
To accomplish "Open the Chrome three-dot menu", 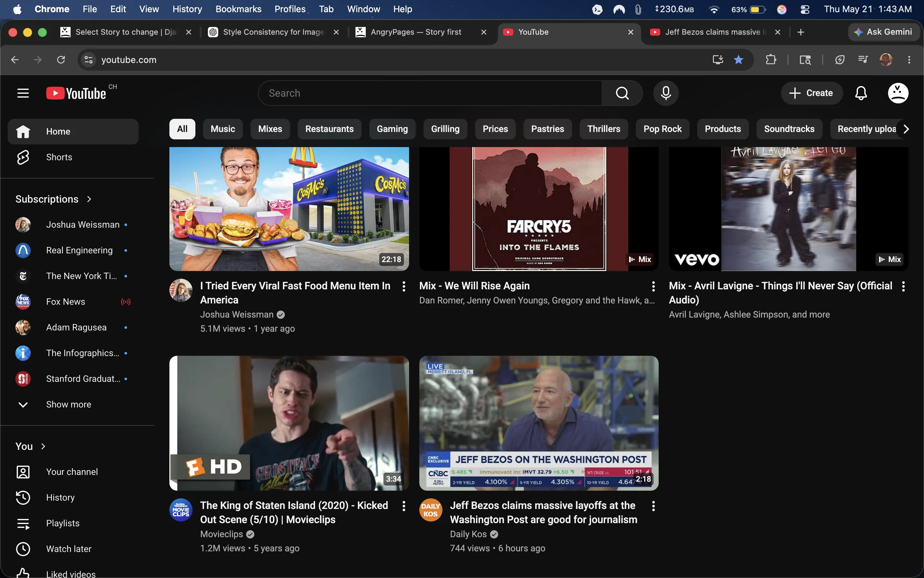I will pyautogui.click(x=909, y=60).
